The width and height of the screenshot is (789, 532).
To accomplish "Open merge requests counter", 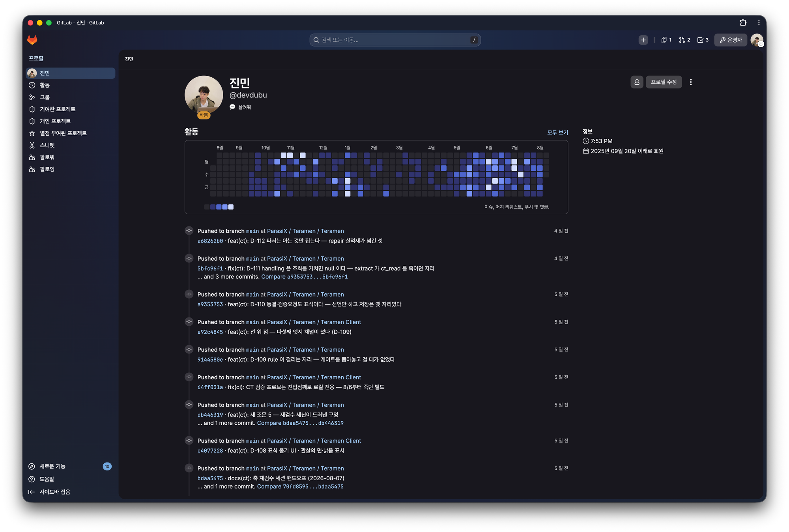I will point(684,40).
